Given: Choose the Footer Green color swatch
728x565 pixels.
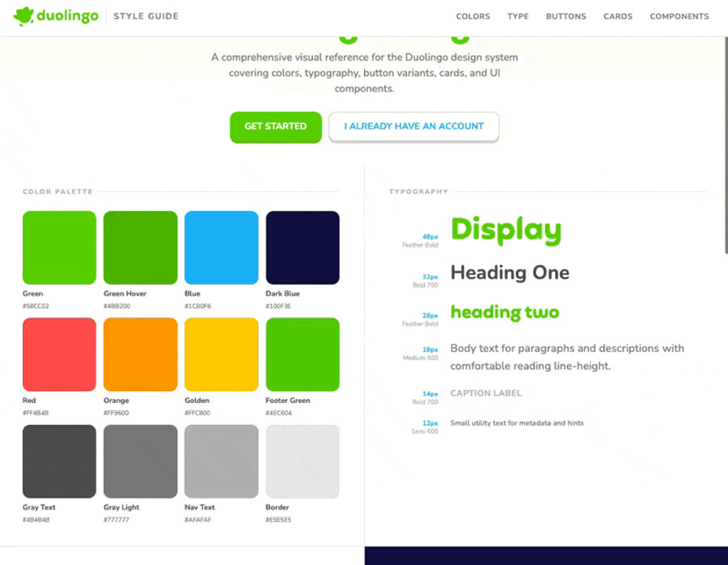Looking at the screenshot, I should 303,355.
